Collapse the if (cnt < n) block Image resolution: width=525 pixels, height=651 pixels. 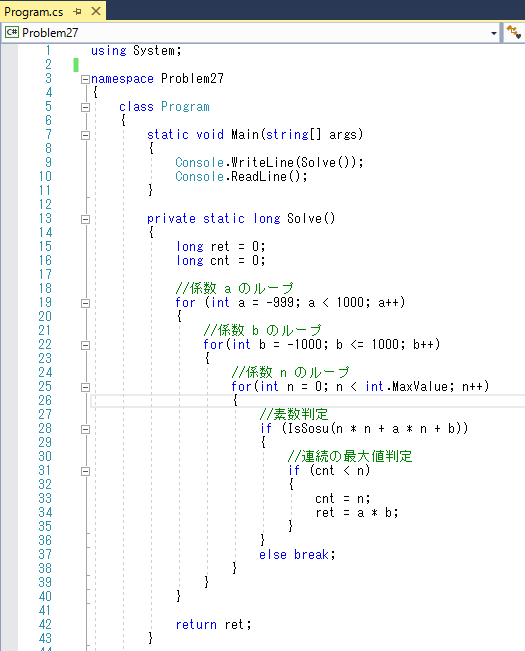[85, 471]
